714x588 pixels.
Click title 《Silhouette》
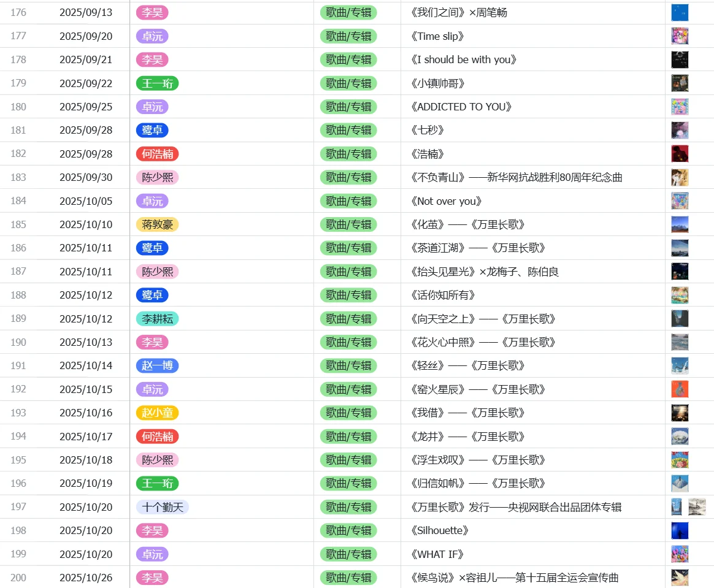tap(439, 530)
